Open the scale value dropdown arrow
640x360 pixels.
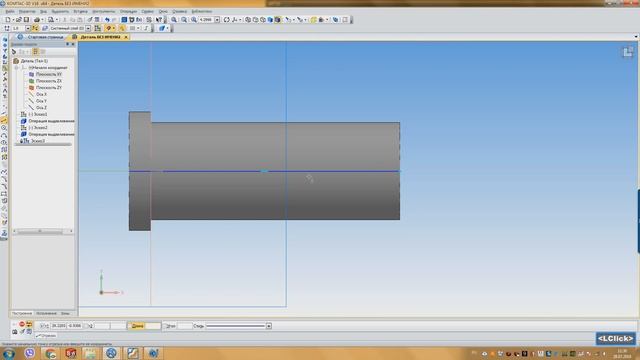[x=217, y=20]
